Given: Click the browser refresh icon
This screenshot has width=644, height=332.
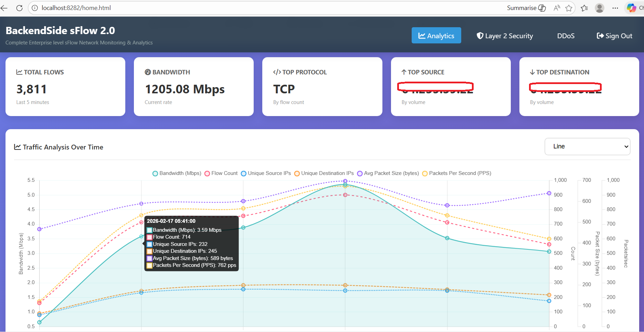Looking at the screenshot, I should [x=19, y=8].
